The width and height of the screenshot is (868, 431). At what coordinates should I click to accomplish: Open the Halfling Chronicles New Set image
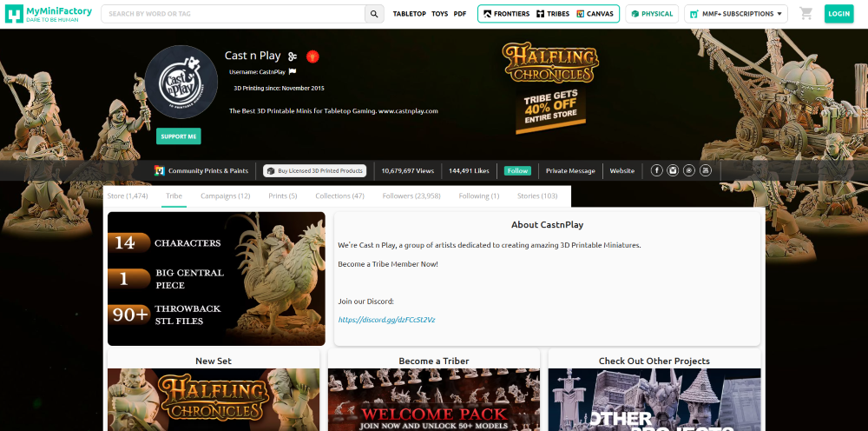214,400
